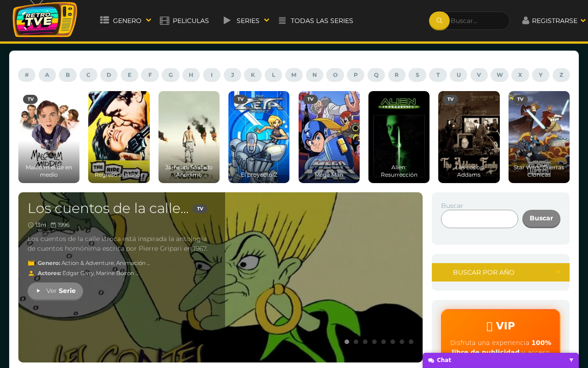
Task: Filter titles by letter L
Action: (273, 75)
